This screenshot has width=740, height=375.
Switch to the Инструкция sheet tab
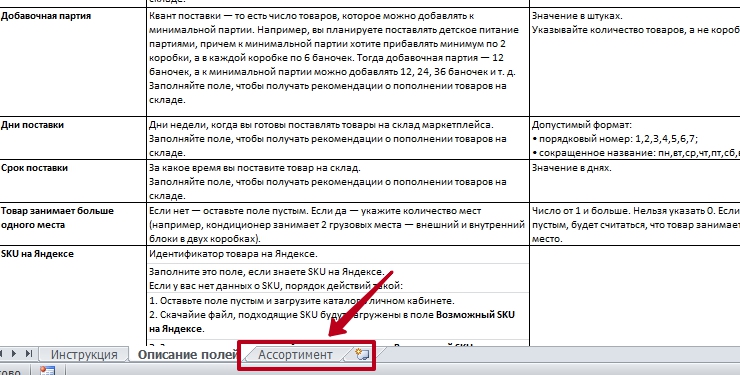pos(84,355)
